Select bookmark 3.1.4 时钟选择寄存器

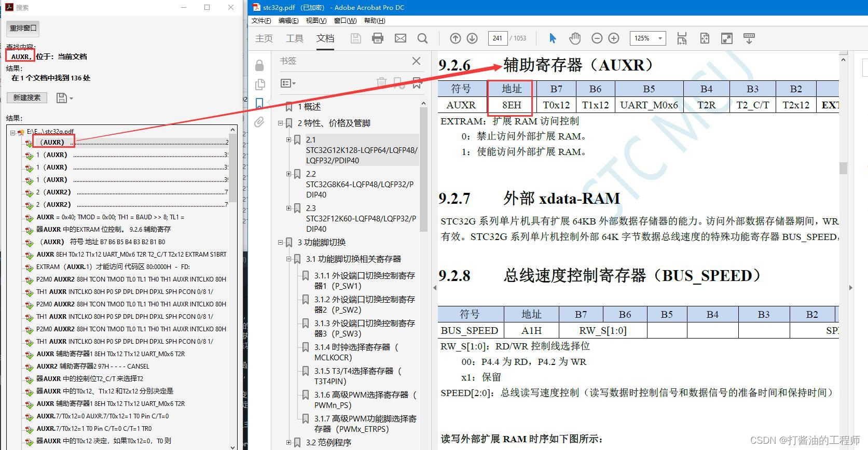click(x=357, y=352)
